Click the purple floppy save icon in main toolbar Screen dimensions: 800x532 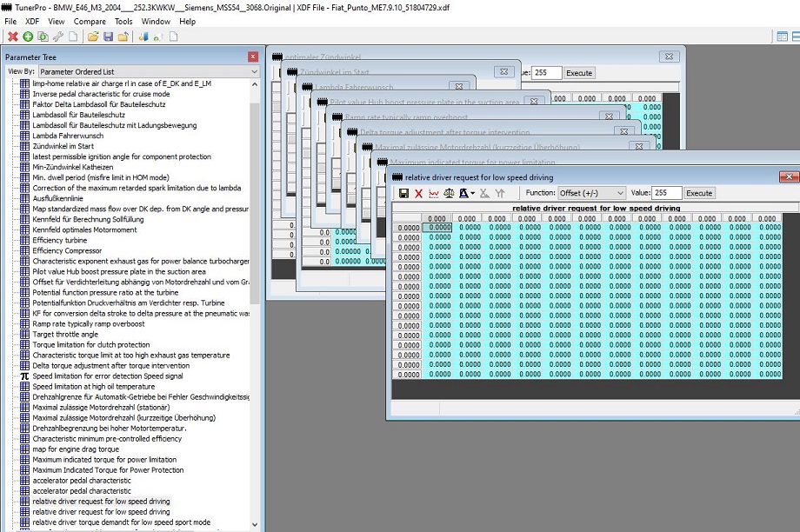[108, 37]
